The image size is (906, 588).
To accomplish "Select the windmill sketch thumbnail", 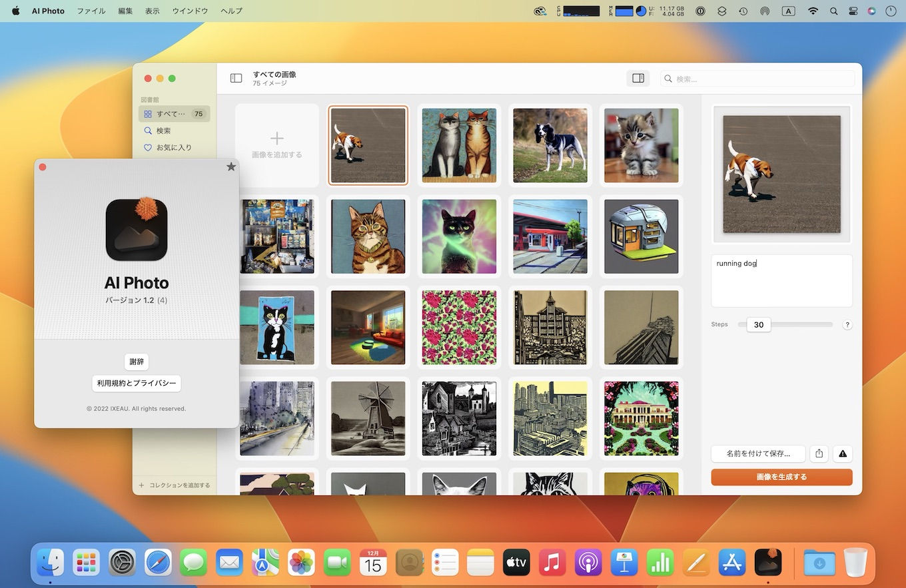I will [x=368, y=418].
